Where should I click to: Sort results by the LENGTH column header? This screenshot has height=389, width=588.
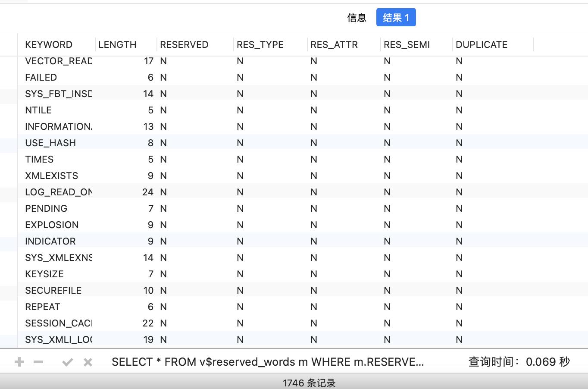pos(117,44)
